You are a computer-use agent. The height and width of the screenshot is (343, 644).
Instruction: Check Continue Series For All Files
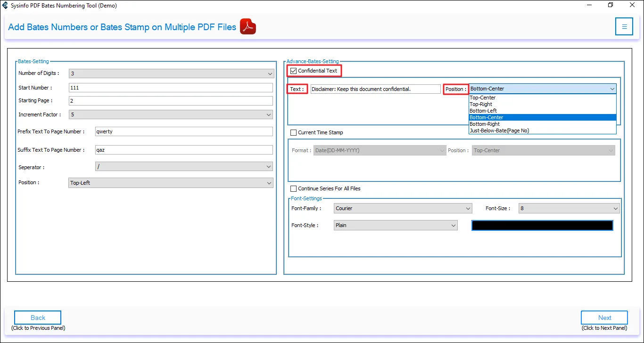pyautogui.click(x=294, y=188)
